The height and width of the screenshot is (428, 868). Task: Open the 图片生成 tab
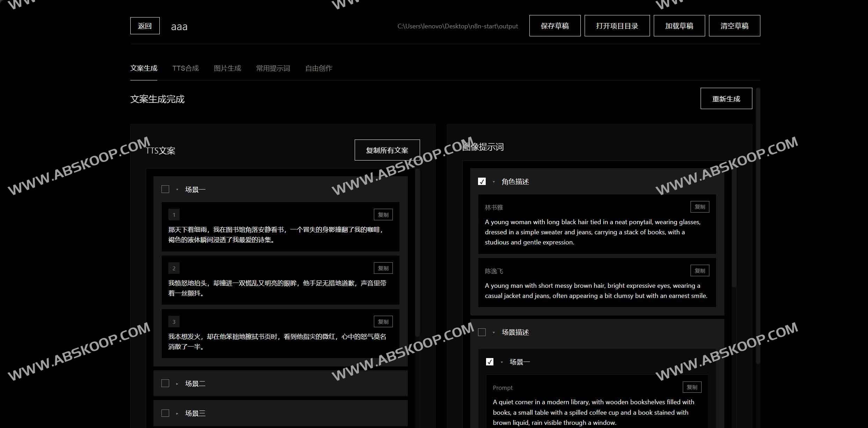coord(227,68)
